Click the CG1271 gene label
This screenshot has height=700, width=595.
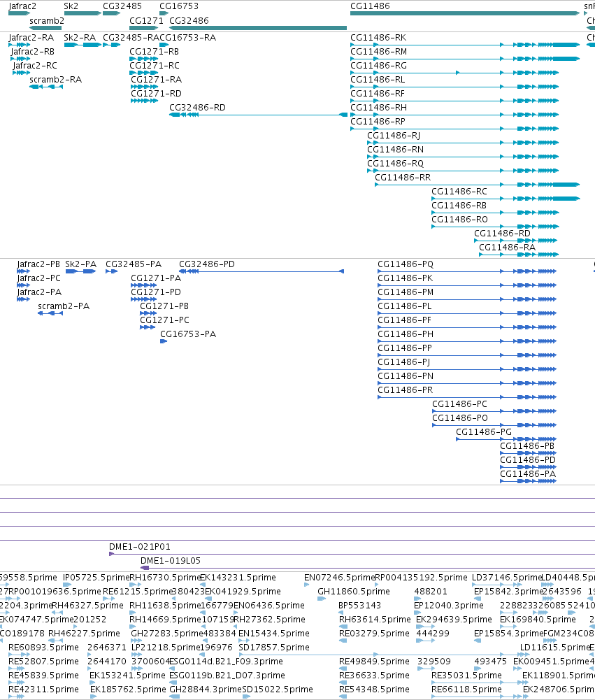(146, 21)
